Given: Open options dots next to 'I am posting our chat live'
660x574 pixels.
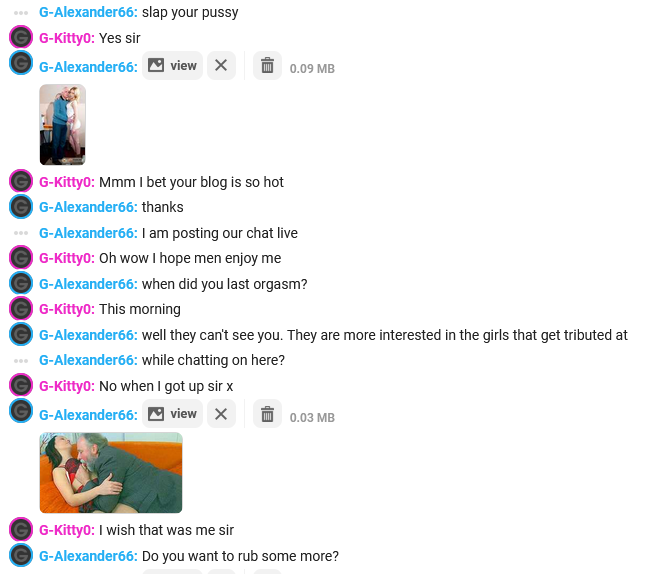Looking at the screenshot, I should 21,233.
